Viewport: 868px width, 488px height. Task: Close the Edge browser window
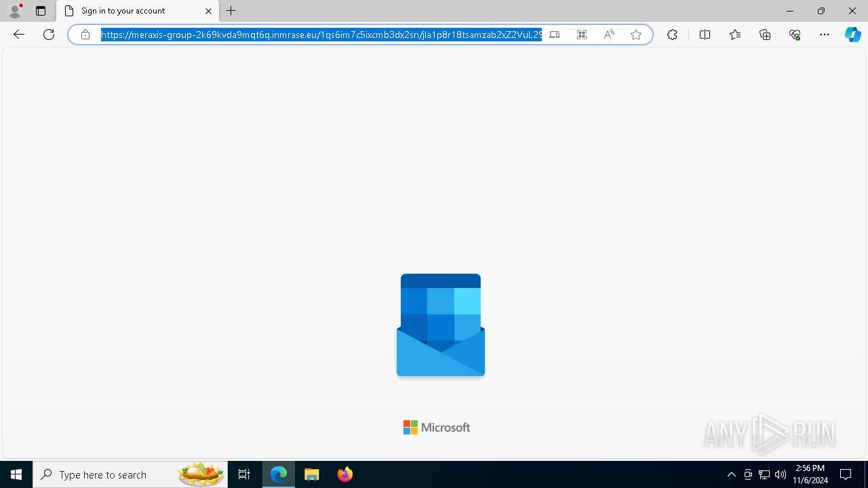(x=852, y=11)
